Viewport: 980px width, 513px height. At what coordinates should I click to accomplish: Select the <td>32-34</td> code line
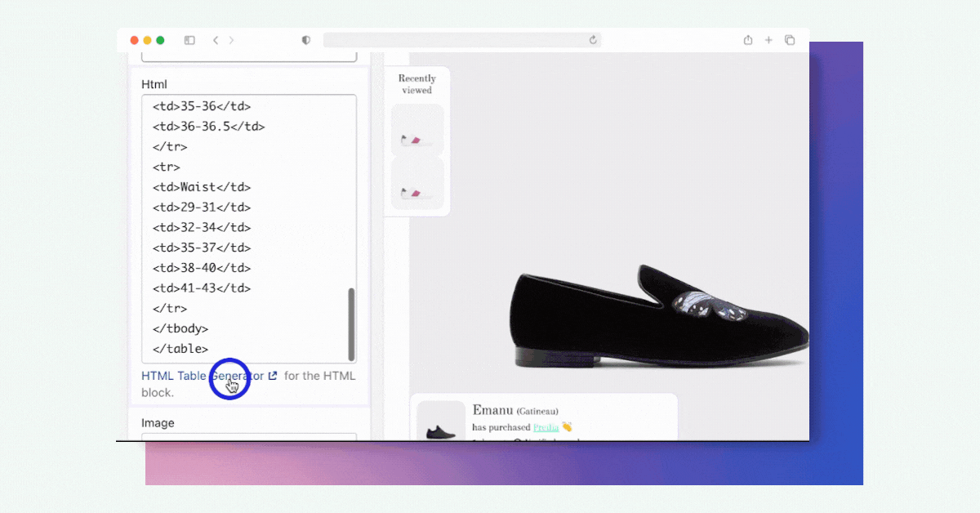point(202,228)
